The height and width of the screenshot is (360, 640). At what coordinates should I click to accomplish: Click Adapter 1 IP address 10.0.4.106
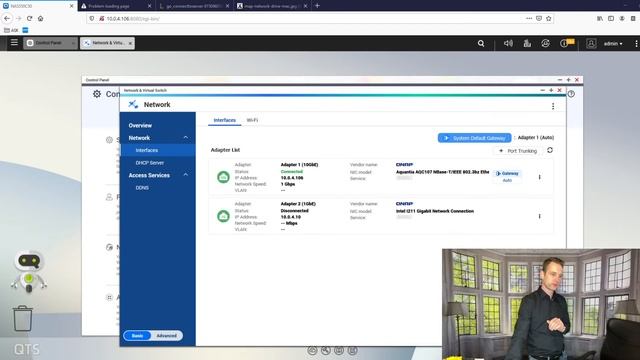coord(292,178)
